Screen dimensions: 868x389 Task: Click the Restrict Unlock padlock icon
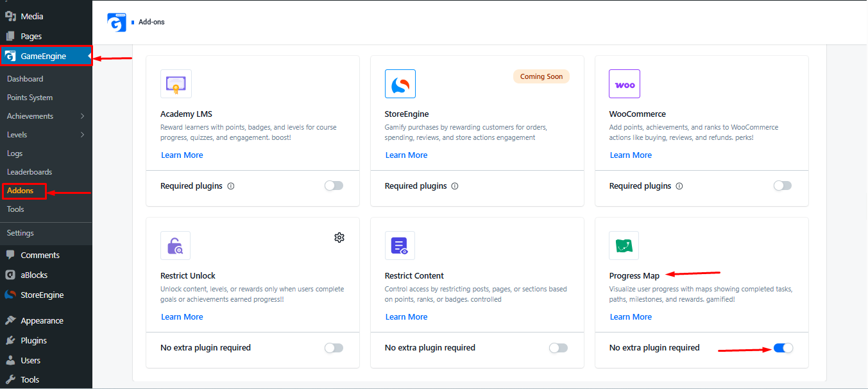176,246
